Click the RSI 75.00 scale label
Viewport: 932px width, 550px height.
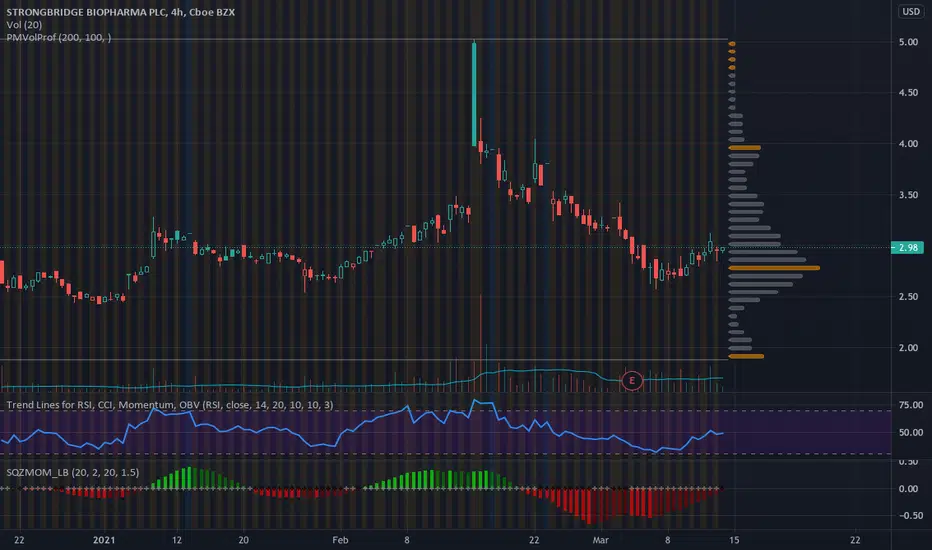pyautogui.click(x=911, y=405)
